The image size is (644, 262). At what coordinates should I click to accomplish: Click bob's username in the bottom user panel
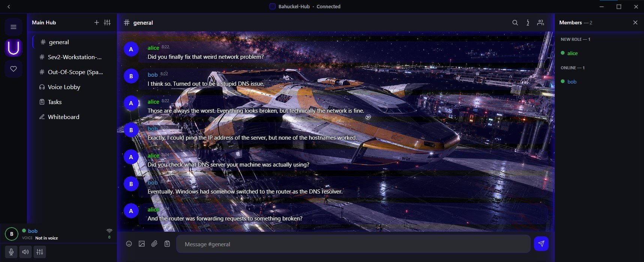tap(33, 231)
